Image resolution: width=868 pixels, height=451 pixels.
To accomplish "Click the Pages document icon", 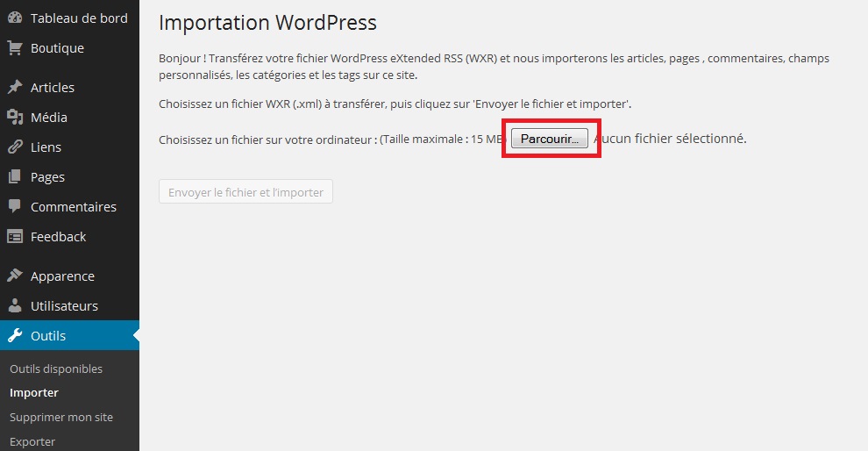I will [x=15, y=177].
